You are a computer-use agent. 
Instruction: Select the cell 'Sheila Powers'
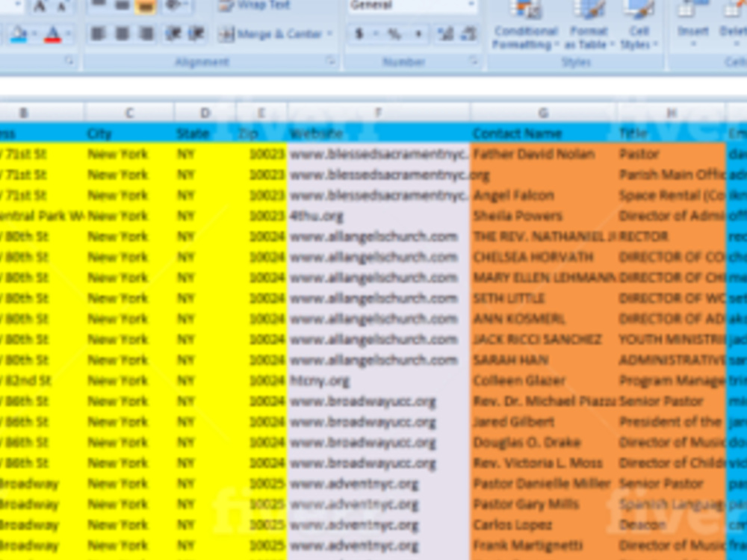[543, 217]
